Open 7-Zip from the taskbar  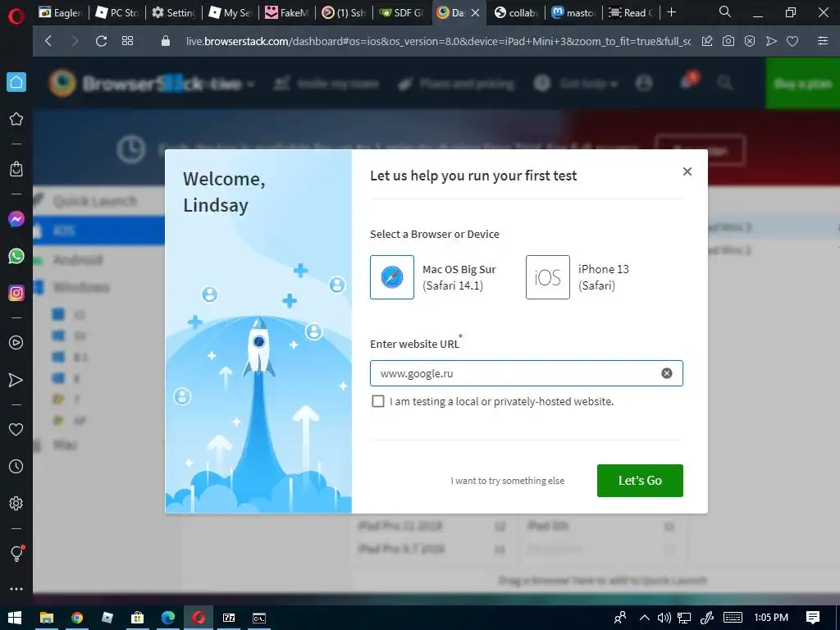229,618
